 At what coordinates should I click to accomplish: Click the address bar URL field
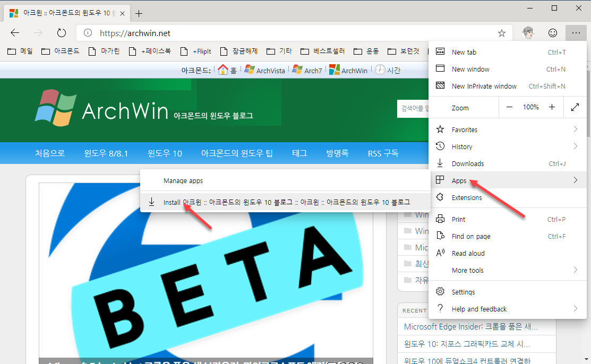(x=294, y=33)
